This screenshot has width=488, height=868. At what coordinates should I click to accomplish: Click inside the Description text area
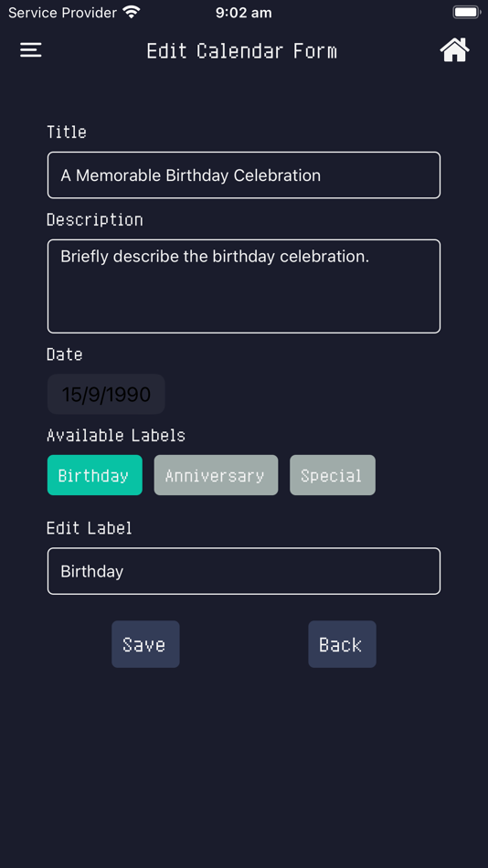tap(244, 286)
